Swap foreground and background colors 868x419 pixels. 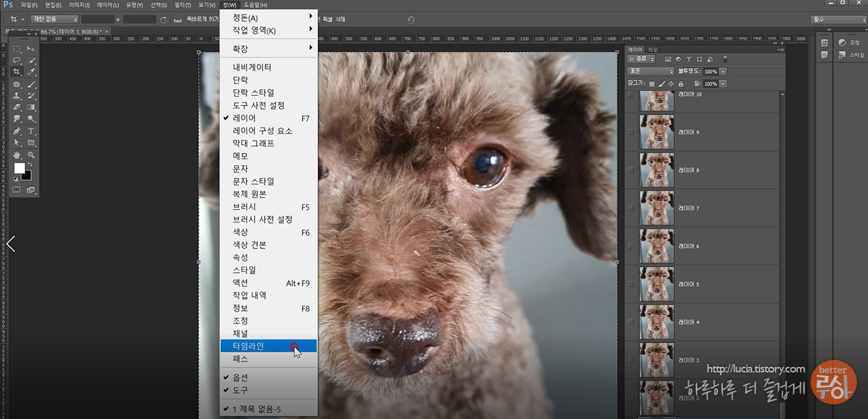click(x=30, y=163)
